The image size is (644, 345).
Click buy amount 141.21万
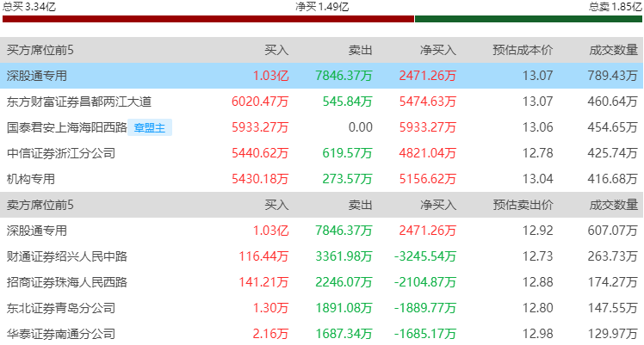pyautogui.click(x=263, y=282)
